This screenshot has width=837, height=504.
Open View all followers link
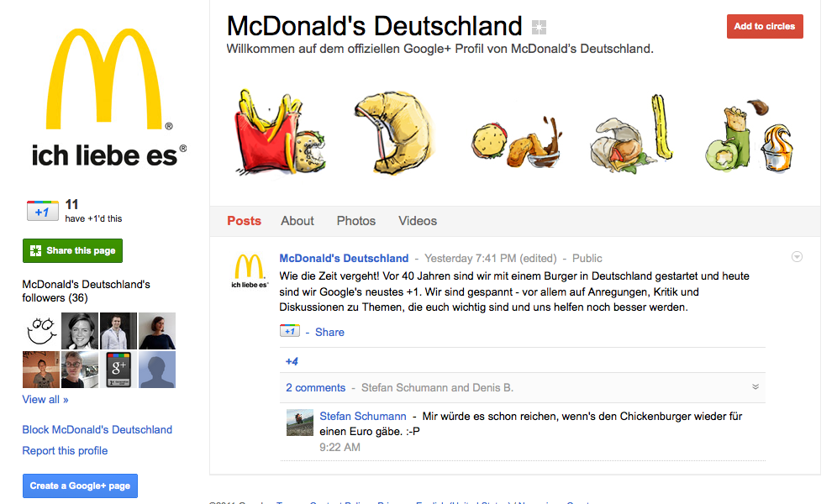point(45,400)
